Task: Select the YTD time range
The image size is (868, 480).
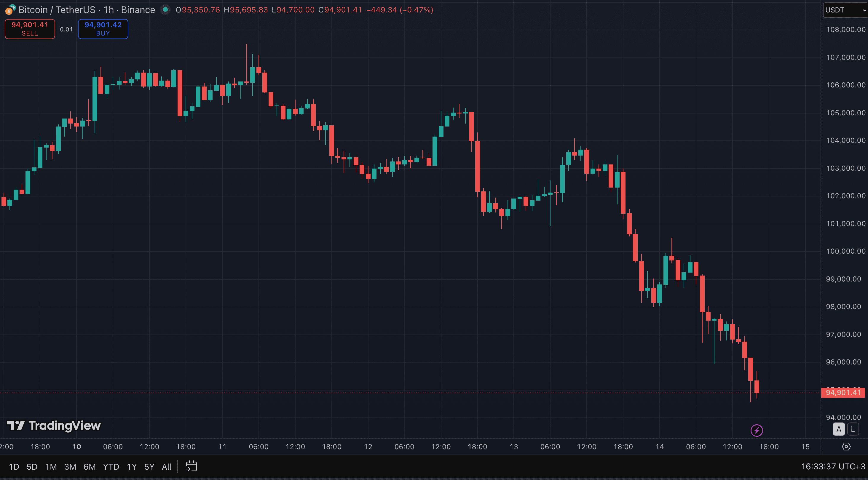Action: [111, 467]
